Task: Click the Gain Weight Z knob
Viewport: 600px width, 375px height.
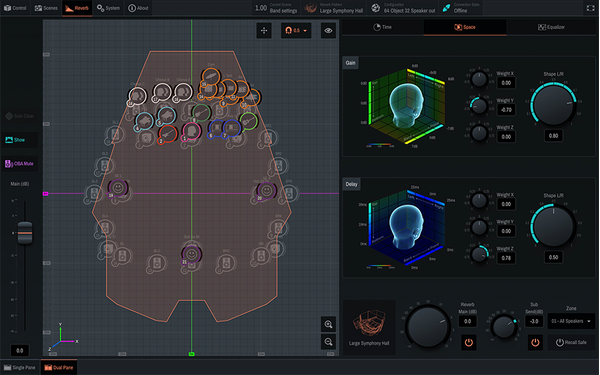Action: point(479,133)
